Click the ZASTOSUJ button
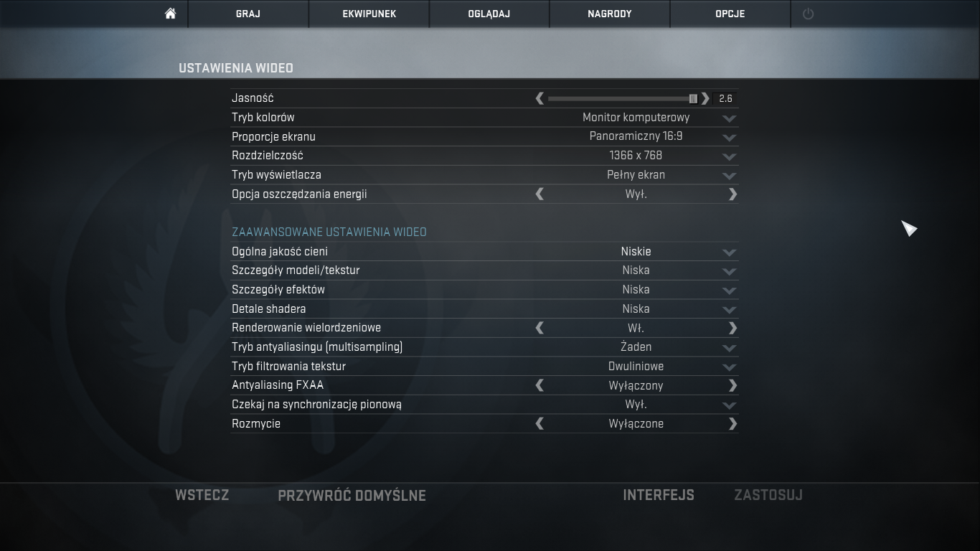The image size is (980, 551). click(x=768, y=495)
